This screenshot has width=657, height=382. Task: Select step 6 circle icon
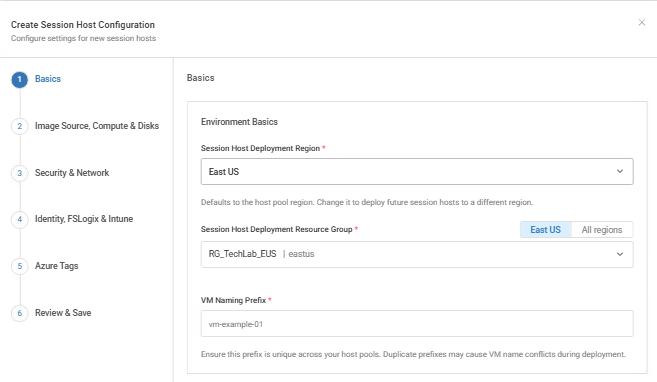coord(19,313)
